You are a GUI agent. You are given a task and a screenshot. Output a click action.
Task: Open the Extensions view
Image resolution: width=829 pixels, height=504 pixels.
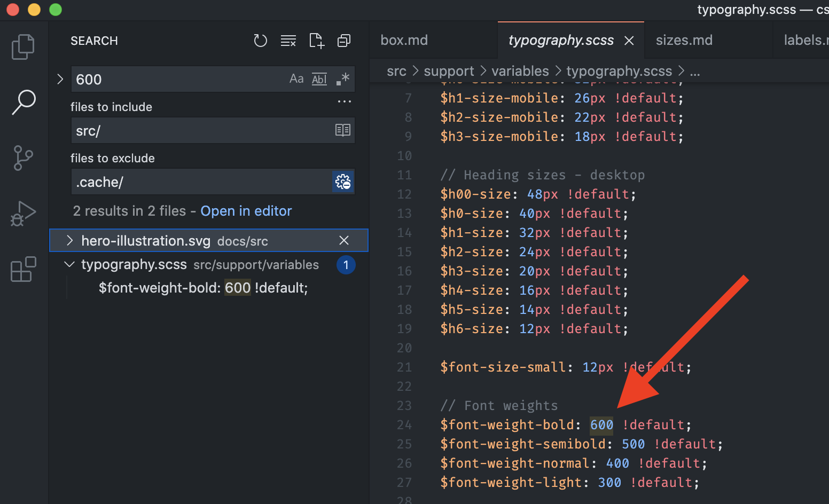pos(23,270)
